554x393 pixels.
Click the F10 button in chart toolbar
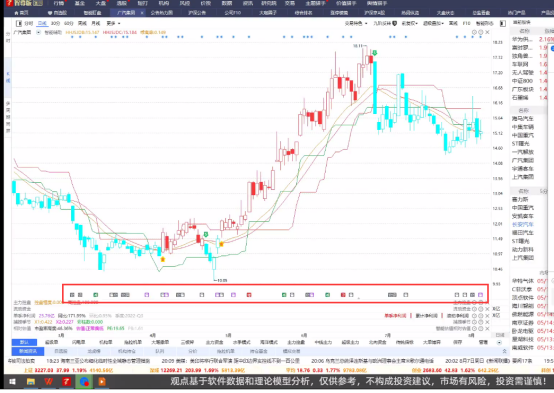pos(466,23)
